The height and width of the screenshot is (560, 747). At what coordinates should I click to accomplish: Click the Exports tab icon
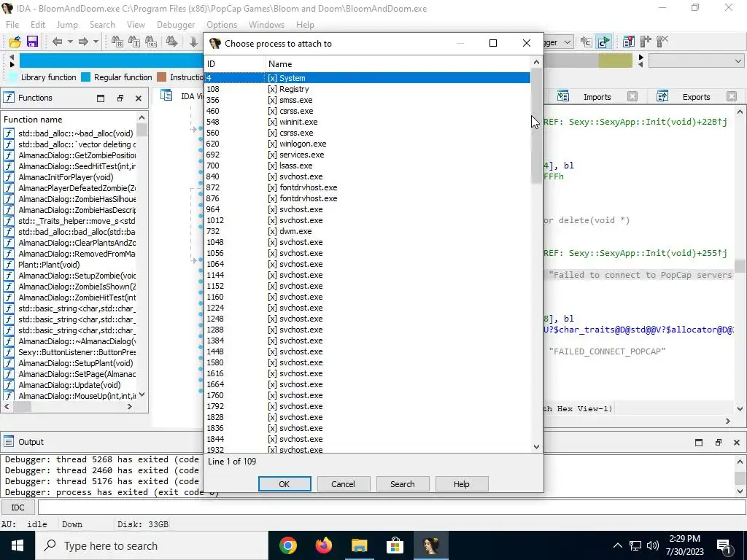(662, 96)
